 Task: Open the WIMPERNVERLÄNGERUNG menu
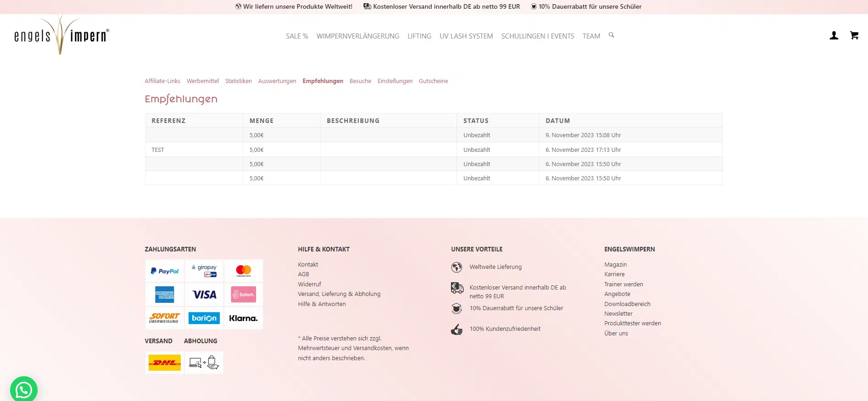click(x=357, y=36)
